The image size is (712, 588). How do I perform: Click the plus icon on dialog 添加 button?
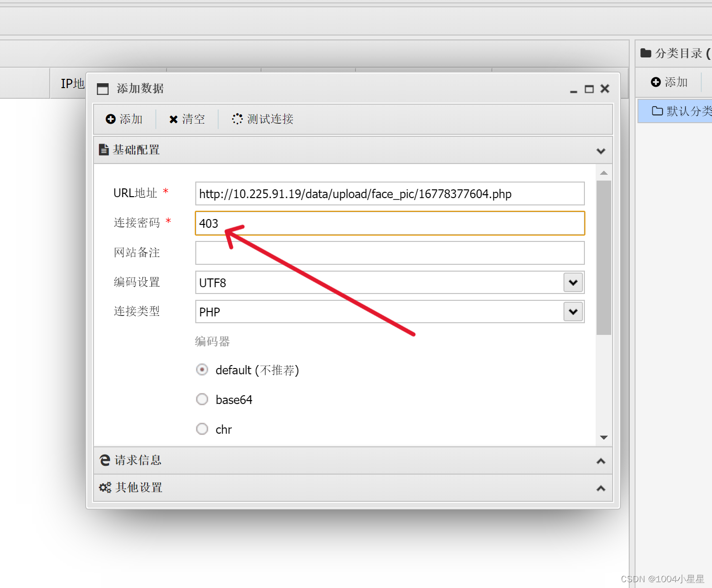[x=111, y=119]
